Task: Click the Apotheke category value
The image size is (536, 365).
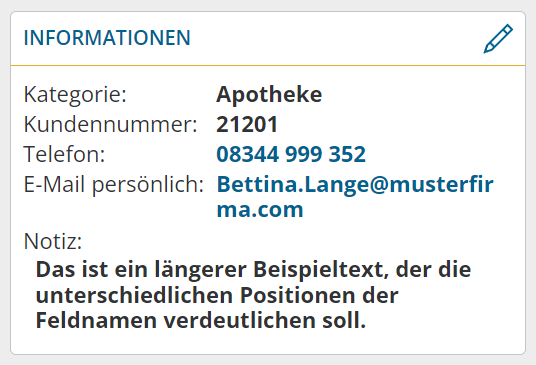Action: (x=269, y=94)
